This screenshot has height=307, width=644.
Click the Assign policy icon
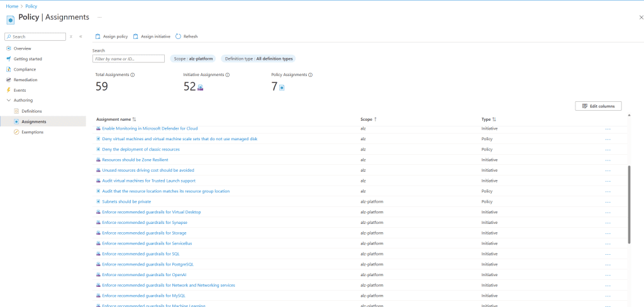[98, 36]
